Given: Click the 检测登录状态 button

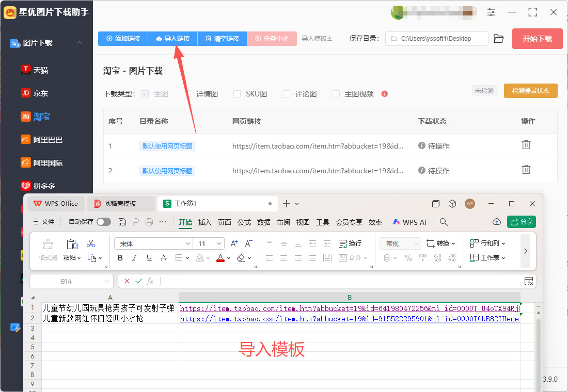Looking at the screenshot, I should click(x=530, y=91).
